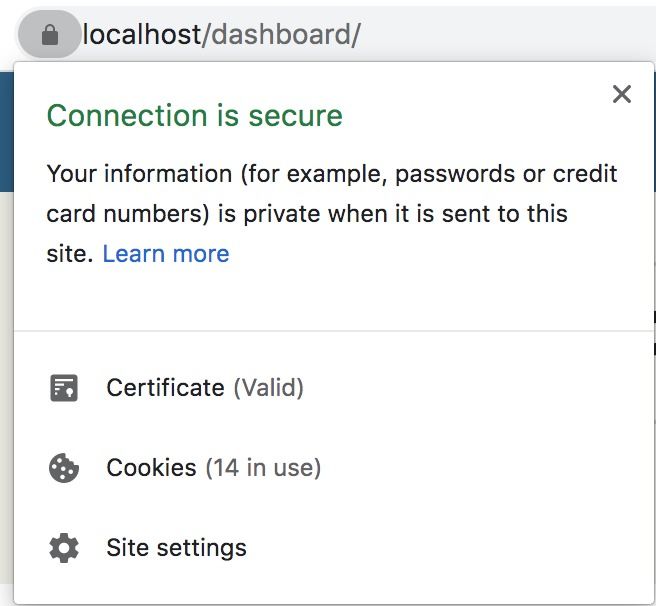Click the padlock icon in address bar

point(50,35)
